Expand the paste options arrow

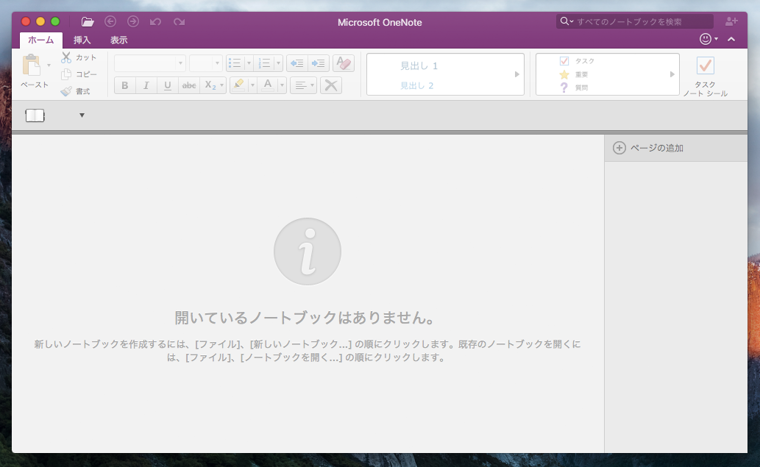click(48, 65)
